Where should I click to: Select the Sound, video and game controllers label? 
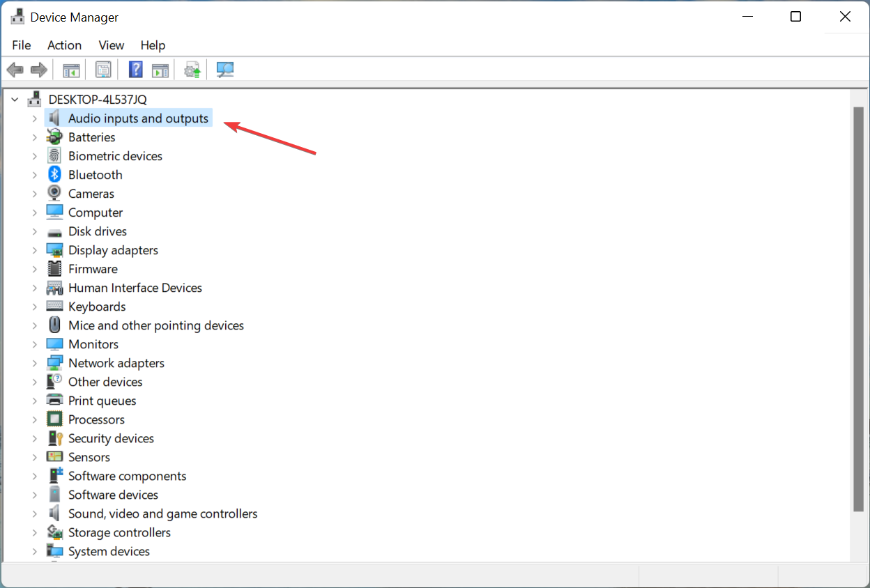(163, 513)
